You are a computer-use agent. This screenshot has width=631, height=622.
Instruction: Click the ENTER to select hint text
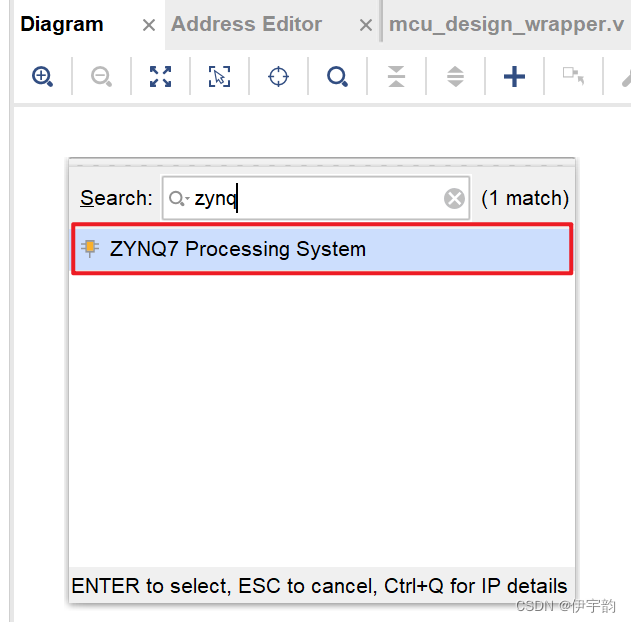coord(319,586)
